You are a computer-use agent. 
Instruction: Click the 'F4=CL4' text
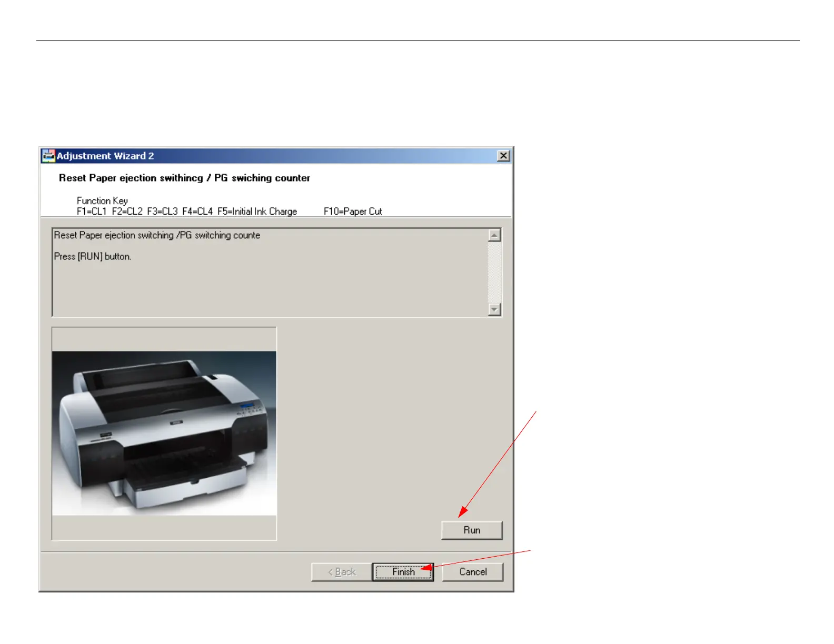click(x=197, y=212)
